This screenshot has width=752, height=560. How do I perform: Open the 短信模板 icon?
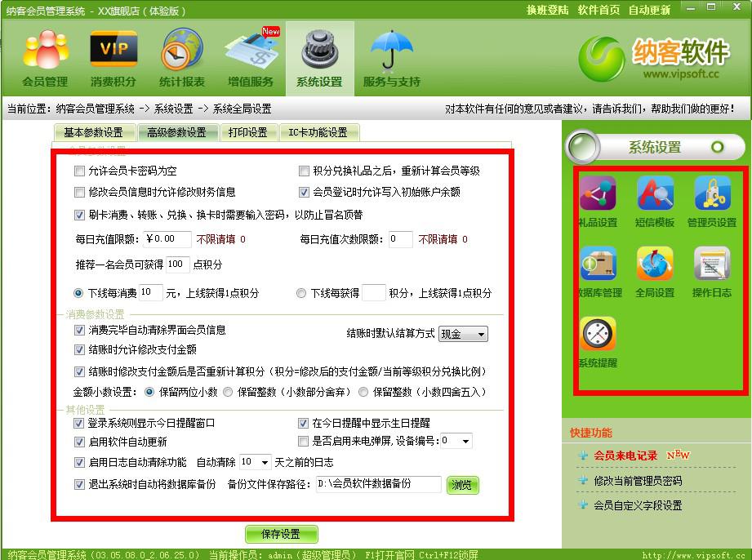[655, 202]
